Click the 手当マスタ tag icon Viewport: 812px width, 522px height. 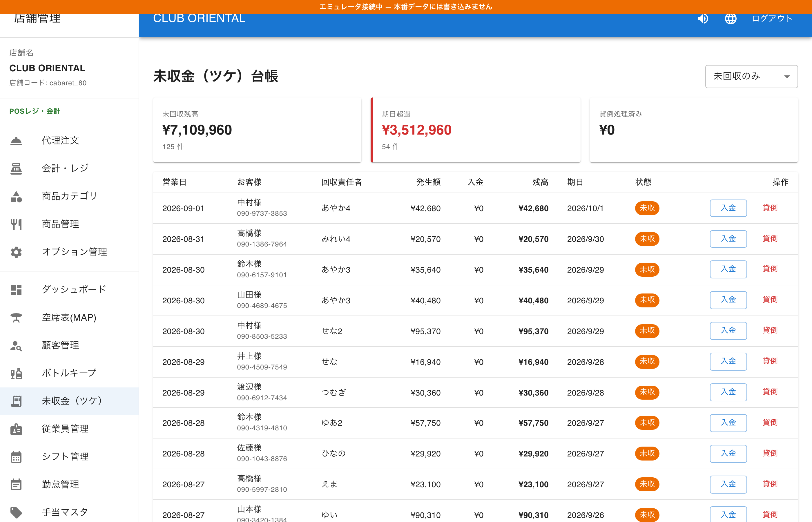16,512
